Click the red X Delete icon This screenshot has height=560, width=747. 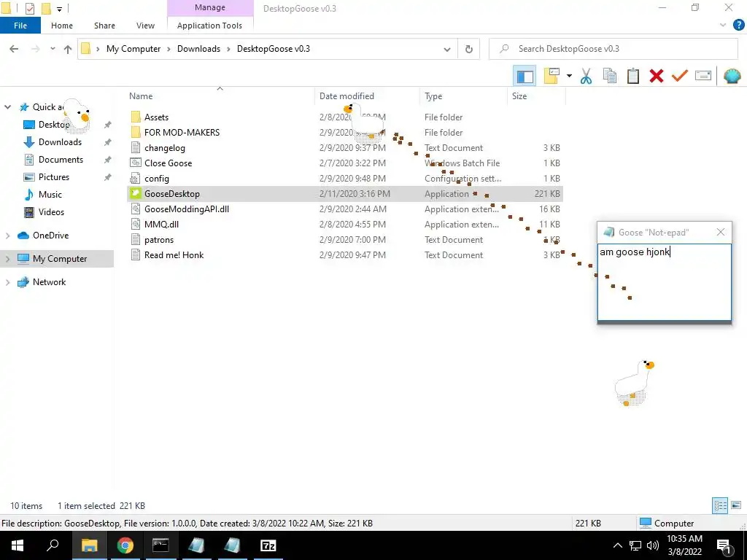tap(657, 76)
